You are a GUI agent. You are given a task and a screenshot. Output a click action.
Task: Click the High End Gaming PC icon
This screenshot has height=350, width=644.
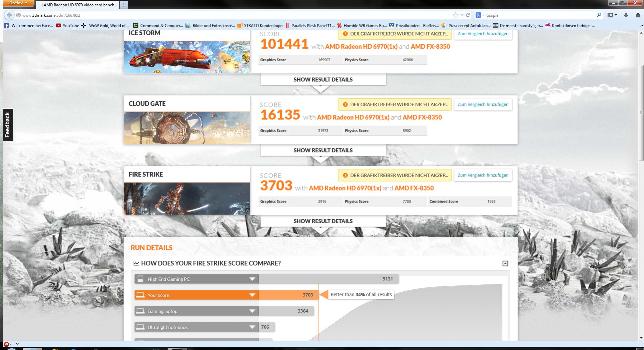coord(140,279)
